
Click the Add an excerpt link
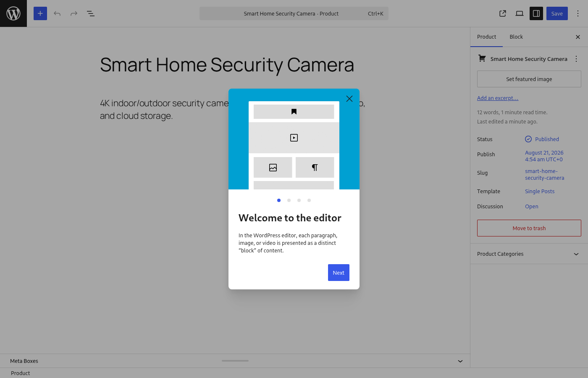point(498,98)
